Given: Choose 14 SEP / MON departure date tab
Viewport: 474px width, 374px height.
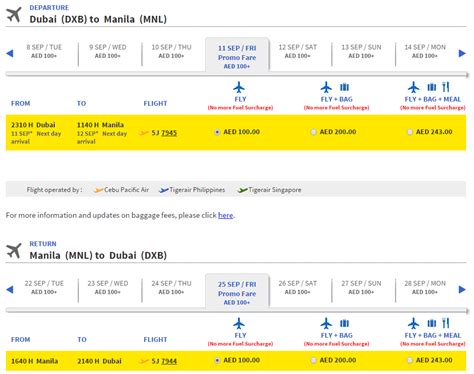Looking at the screenshot, I should point(425,51).
